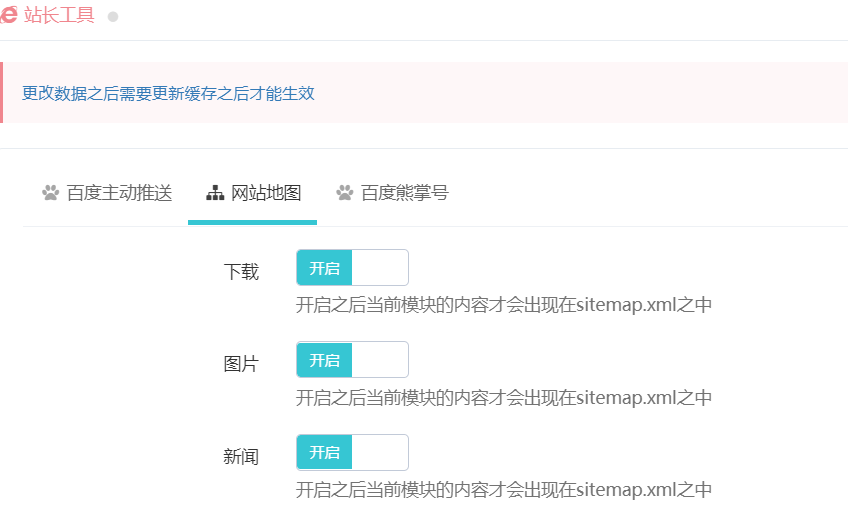Select the 网站地图 tab
Viewport: 848px width, 514px height.
(253, 193)
